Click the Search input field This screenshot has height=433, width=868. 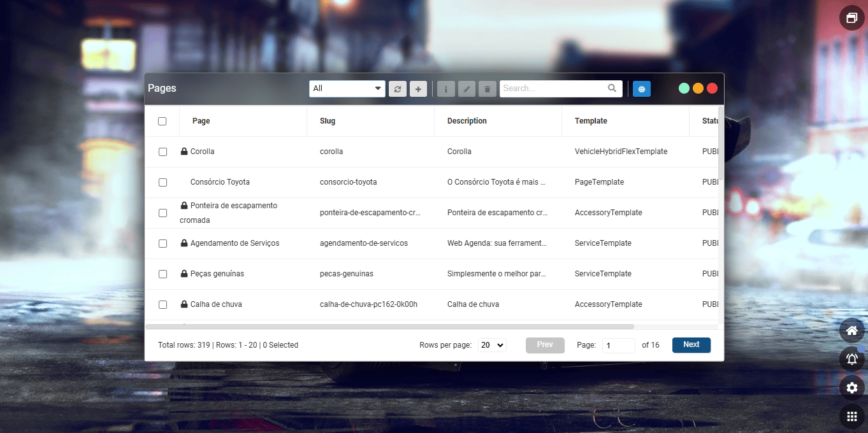pos(553,89)
